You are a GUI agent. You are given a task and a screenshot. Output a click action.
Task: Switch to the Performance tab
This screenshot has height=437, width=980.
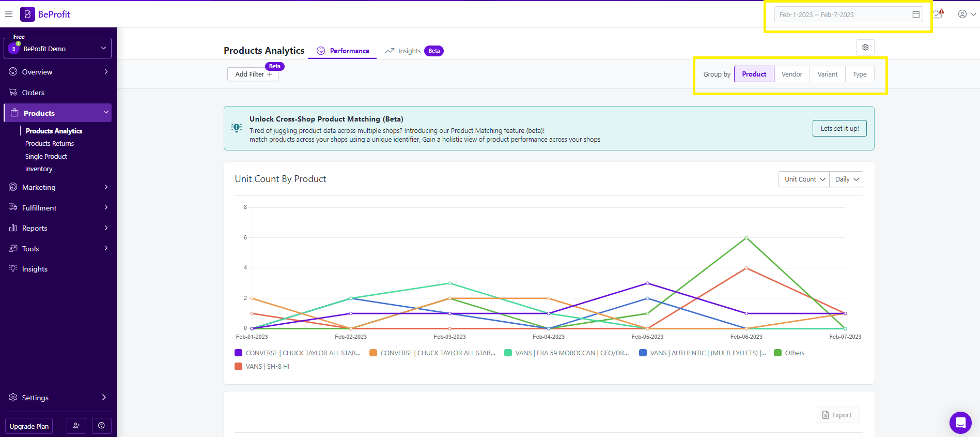[x=343, y=51]
